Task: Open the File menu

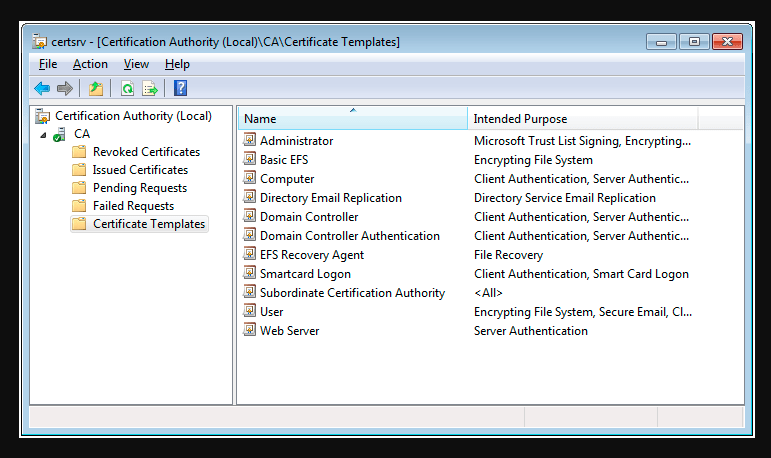Action: click(48, 64)
